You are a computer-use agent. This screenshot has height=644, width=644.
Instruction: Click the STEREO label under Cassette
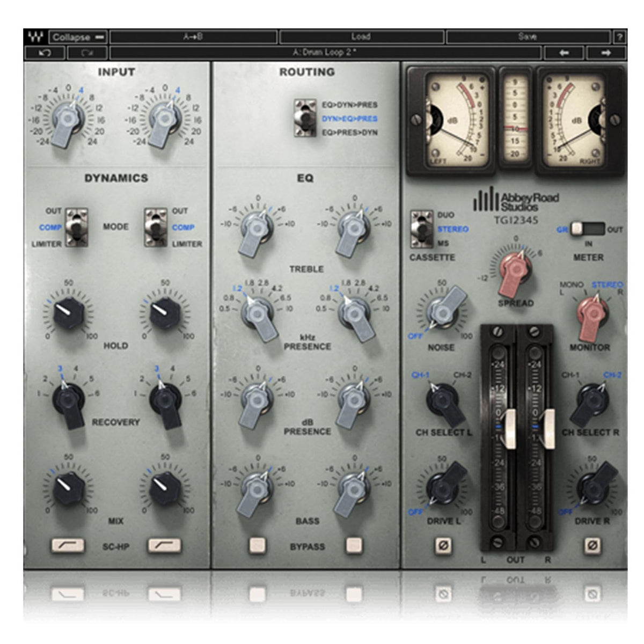[x=453, y=229]
